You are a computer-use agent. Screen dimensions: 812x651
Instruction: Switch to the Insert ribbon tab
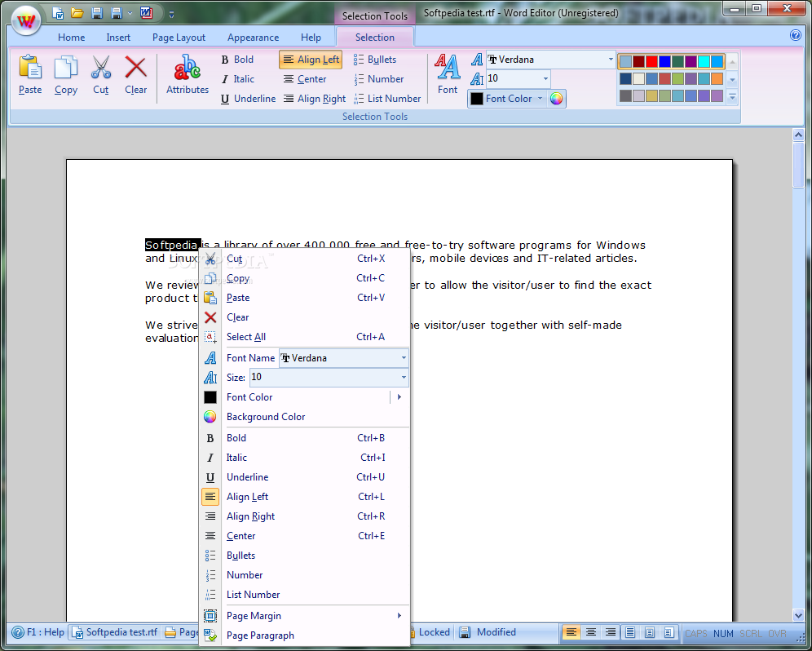coord(118,38)
